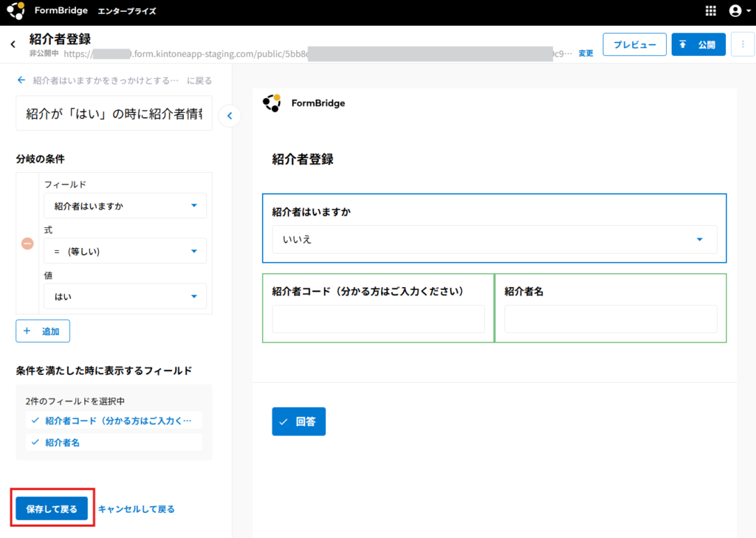The height and width of the screenshot is (538, 756).
Task: Deselect the 紹介者名 field checkmark item
Action: click(x=114, y=442)
